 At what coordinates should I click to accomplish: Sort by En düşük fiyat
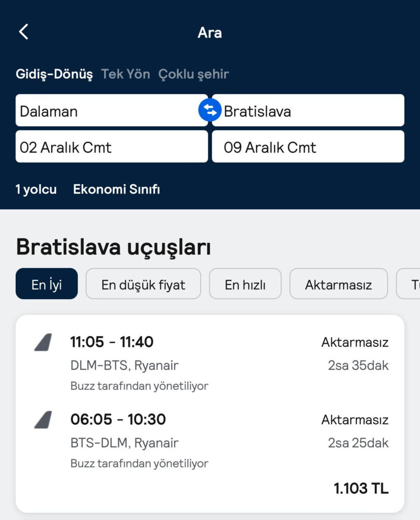coord(143,284)
